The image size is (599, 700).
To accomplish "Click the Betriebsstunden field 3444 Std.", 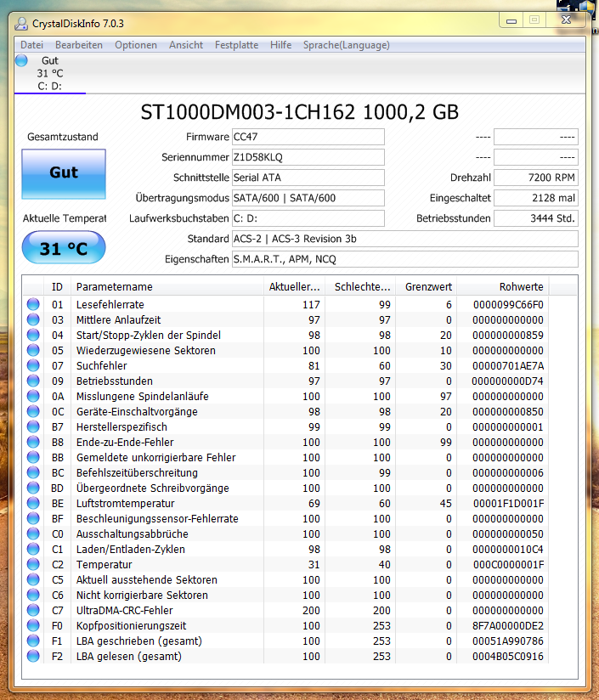I will (535, 218).
